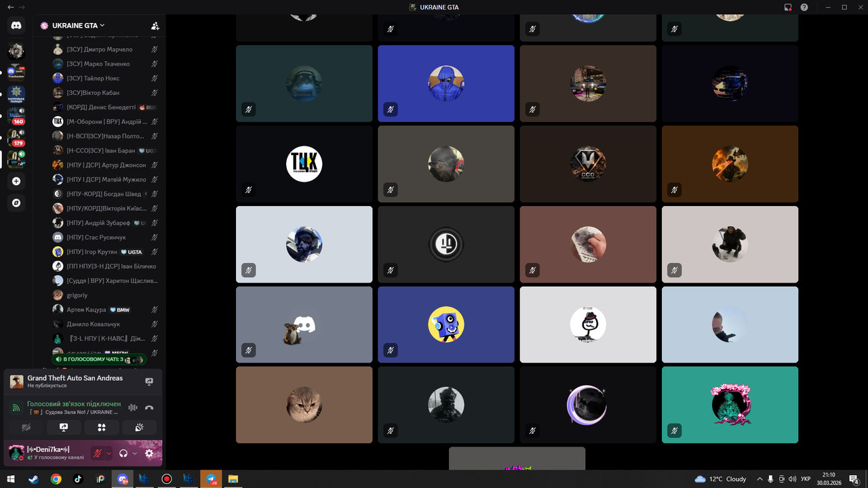Open Steam from Windows taskbar
Image resolution: width=868 pixels, height=488 pixels.
click(x=33, y=479)
